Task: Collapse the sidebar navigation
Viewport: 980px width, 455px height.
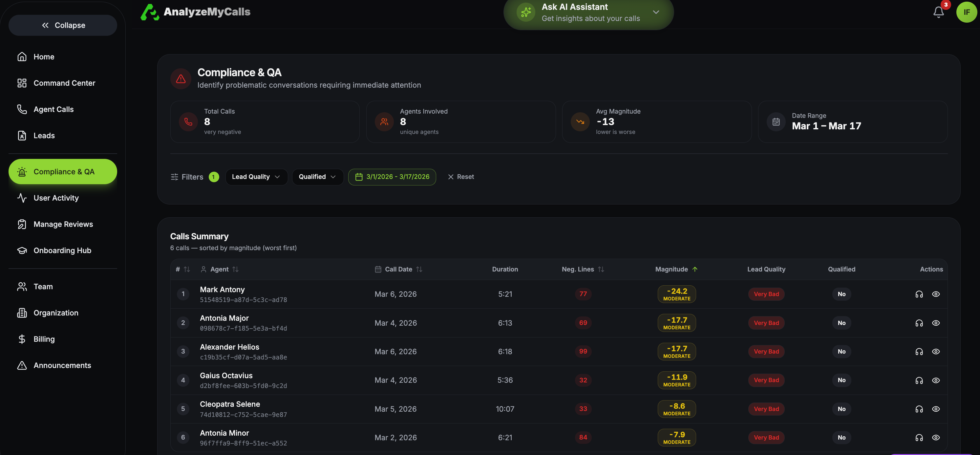Action: point(63,25)
